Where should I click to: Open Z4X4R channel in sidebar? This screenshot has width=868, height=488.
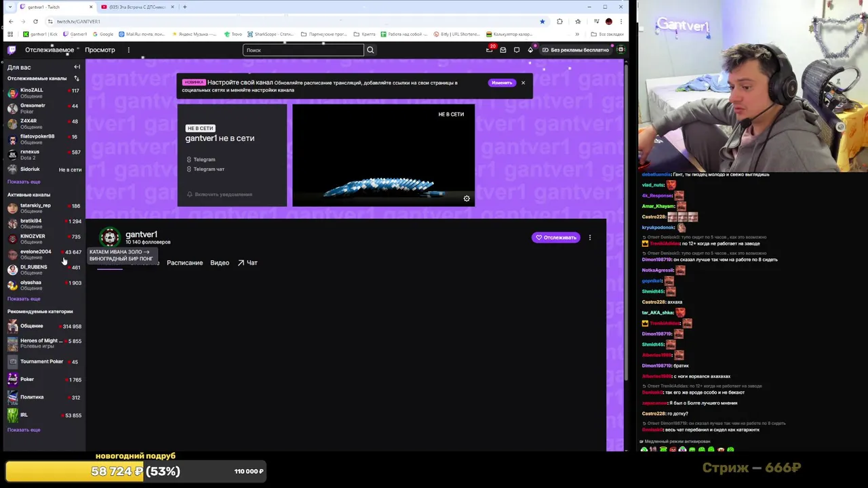[x=44, y=123]
